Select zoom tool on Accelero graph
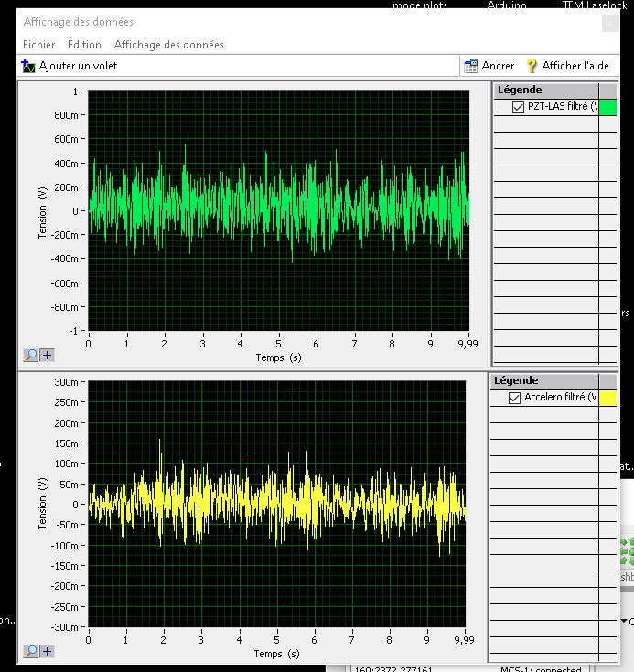Image resolution: width=634 pixels, height=672 pixels. click(30, 651)
